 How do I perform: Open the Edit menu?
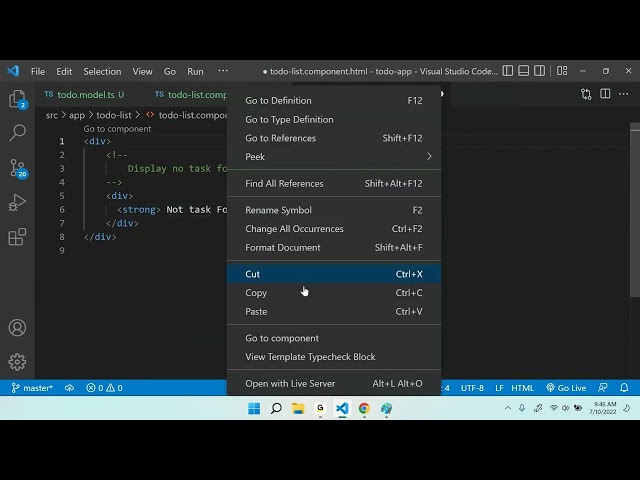(64, 71)
